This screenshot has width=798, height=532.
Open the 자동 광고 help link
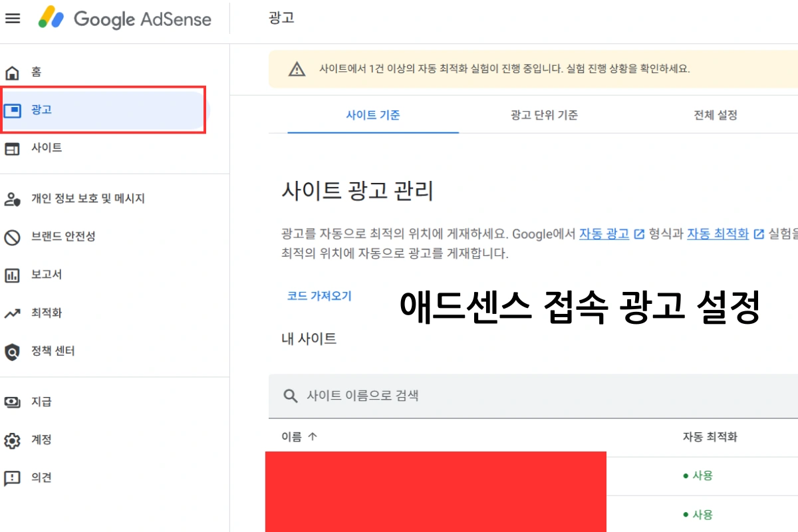point(604,234)
